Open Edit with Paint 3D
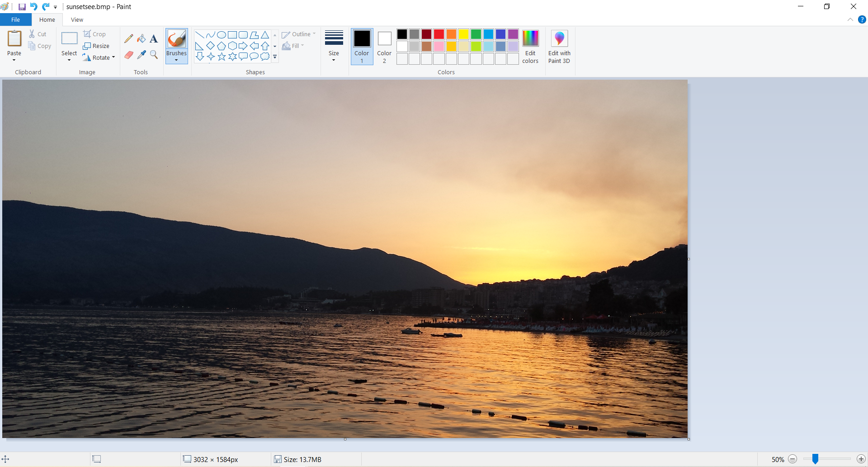868x467 pixels. (559, 47)
